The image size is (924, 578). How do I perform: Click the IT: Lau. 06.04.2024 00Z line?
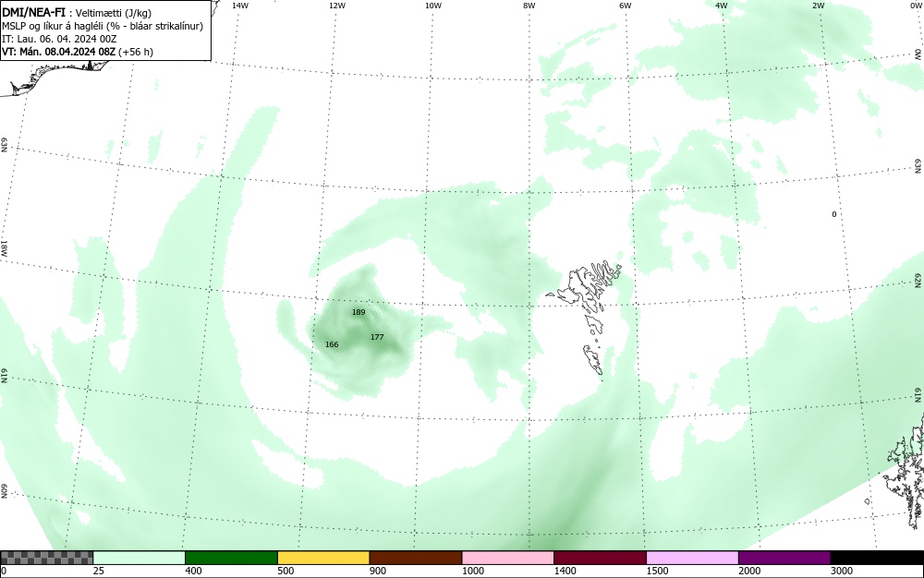59,40
